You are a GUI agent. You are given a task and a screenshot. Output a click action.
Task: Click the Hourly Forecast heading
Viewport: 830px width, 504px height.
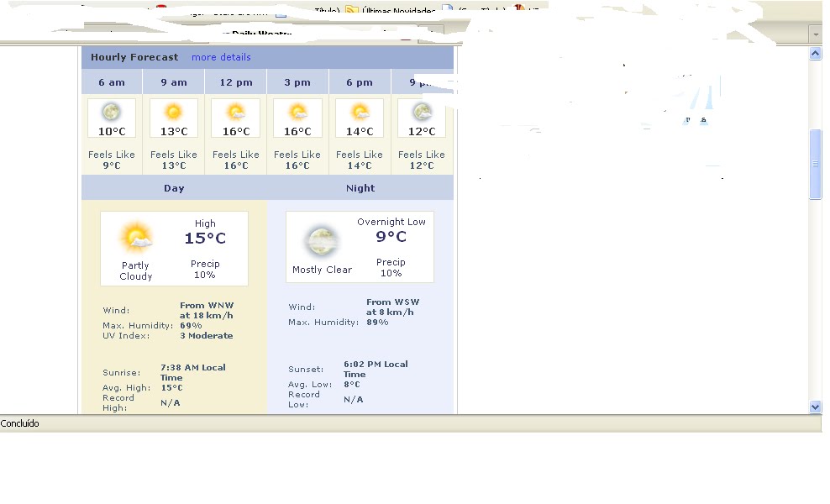click(x=134, y=57)
